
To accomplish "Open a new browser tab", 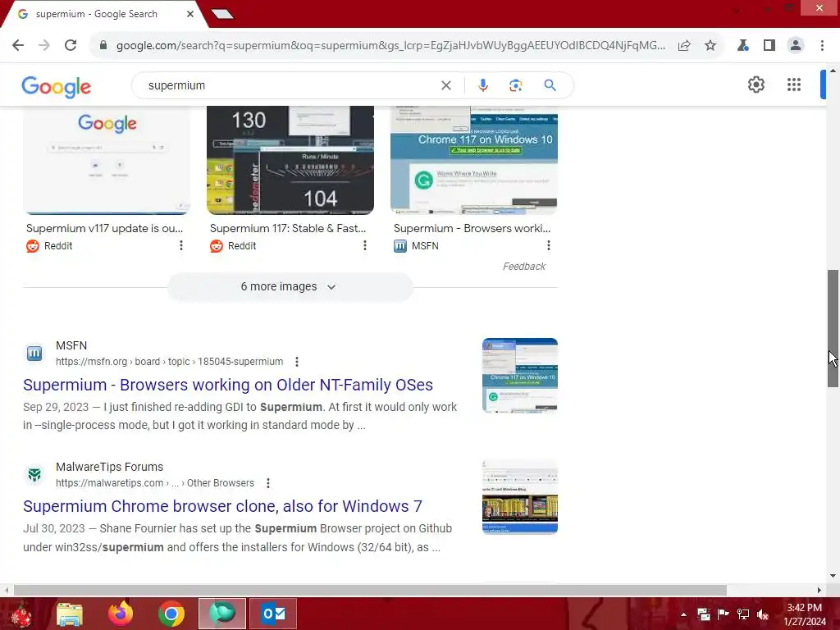I will point(221,14).
